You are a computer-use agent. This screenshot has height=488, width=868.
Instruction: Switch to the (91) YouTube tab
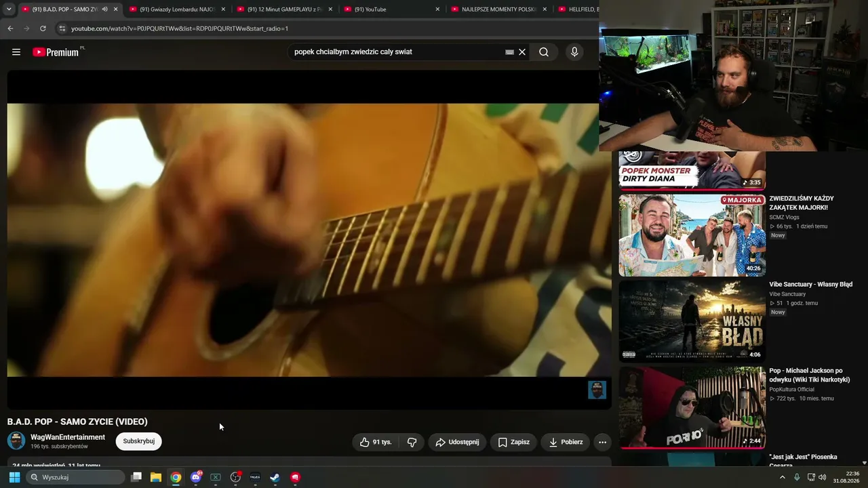pyautogui.click(x=391, y=9)
